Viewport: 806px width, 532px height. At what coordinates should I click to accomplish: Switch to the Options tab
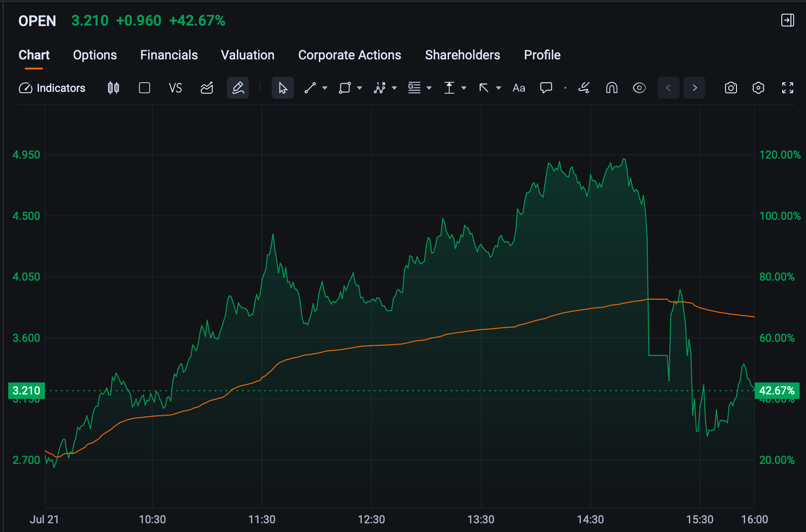[95, 55]
